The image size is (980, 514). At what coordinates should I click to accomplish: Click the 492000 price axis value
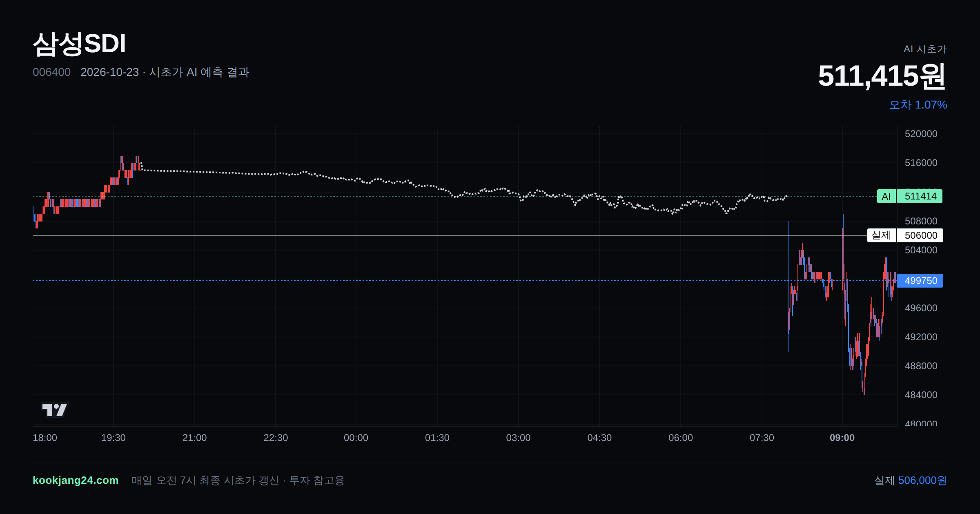(921, 337)
